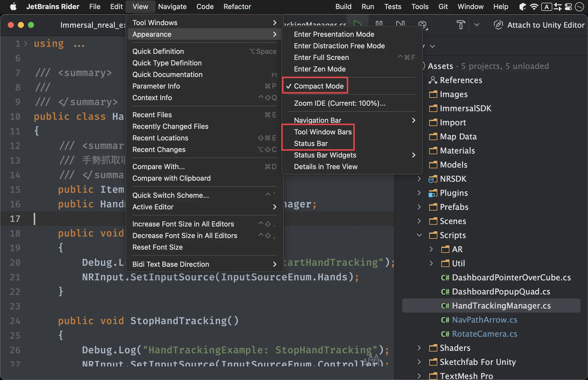Screen dimensions: 588x380
Task: Open the Refactor menu
Action: point(237,7)
